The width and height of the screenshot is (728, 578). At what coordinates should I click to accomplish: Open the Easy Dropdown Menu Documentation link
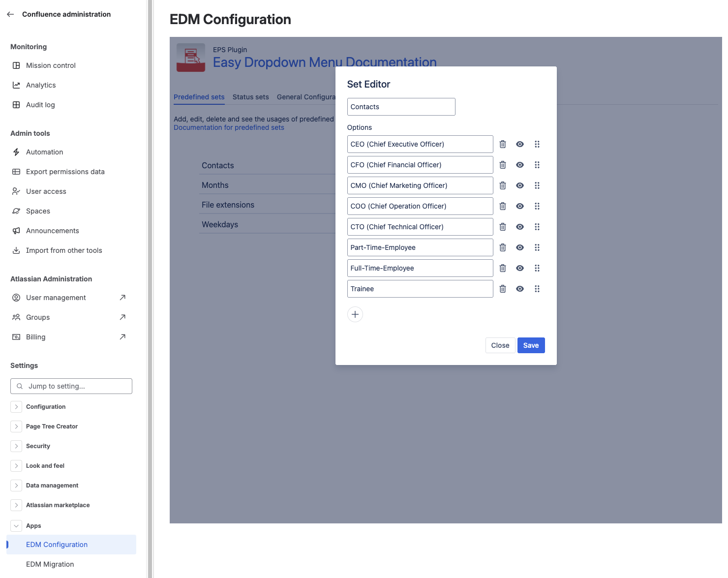pos(325,62)
